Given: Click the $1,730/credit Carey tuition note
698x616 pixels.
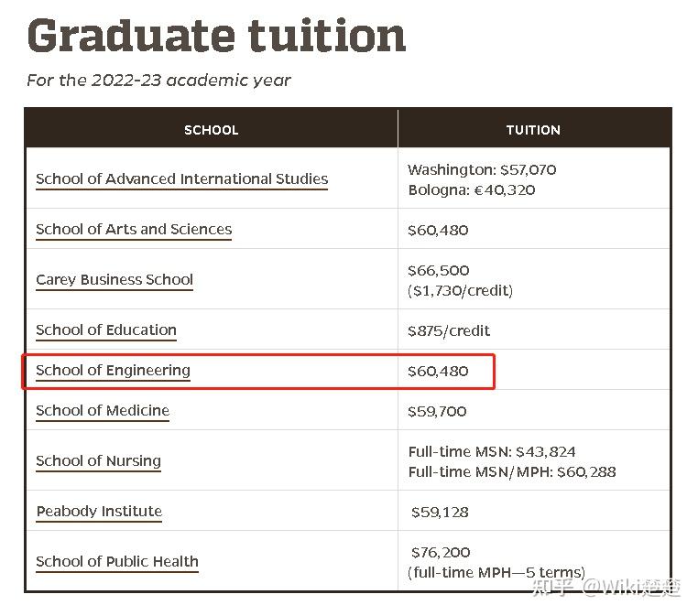Looking at the screenshot, I should click(x=460, y=291).
